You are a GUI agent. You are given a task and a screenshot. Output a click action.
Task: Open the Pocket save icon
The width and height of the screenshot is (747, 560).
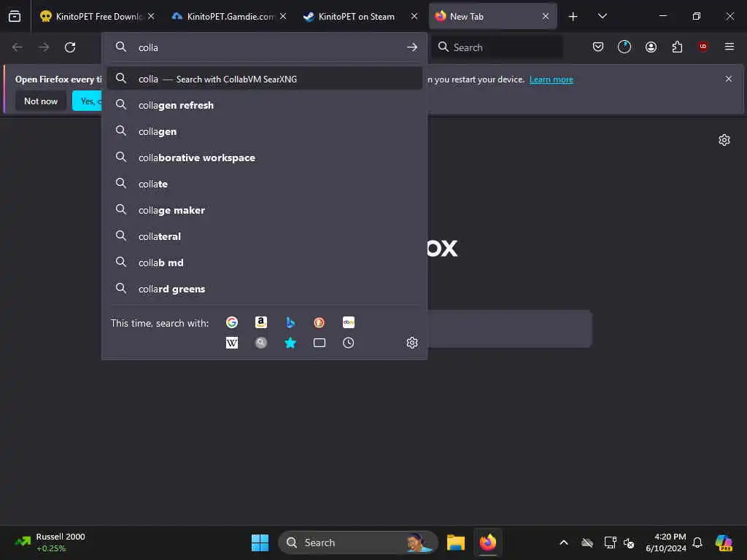pos(598,47)
